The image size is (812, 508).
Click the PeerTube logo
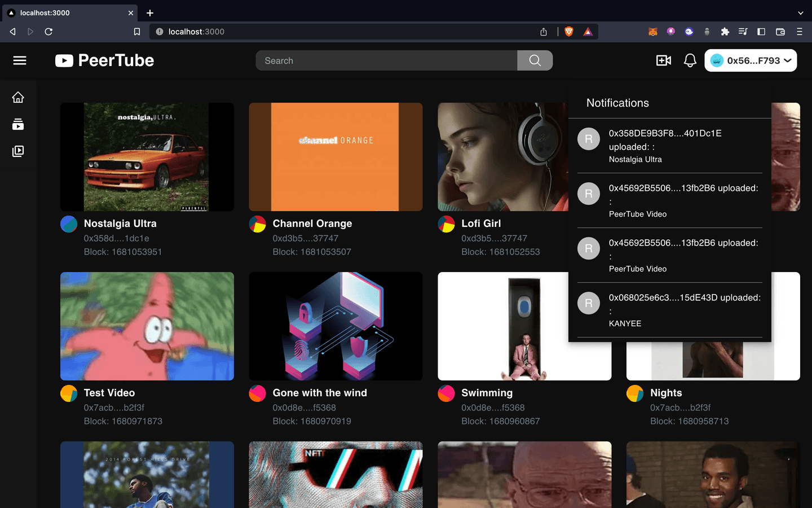[x=104, y=60]
